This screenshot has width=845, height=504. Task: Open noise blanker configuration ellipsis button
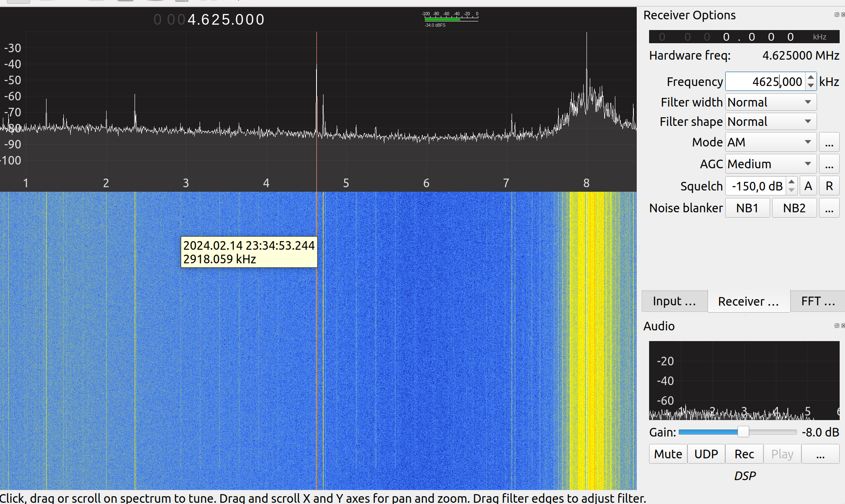[x=829, y=208]
